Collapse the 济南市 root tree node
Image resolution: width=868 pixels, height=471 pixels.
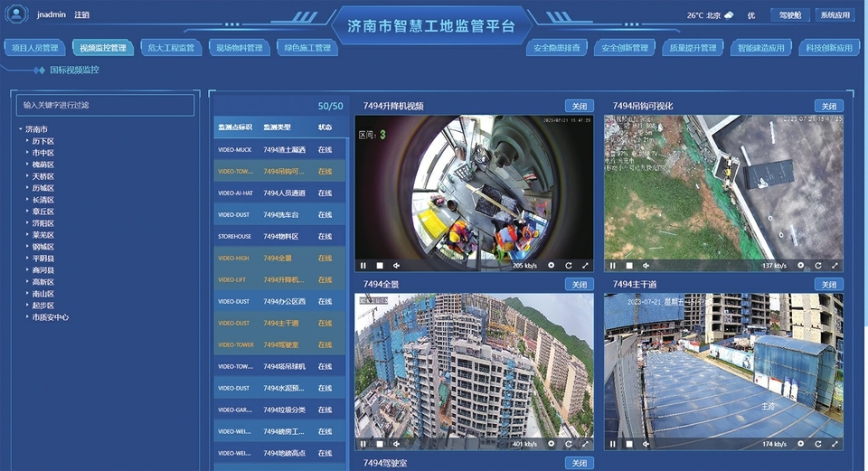coord(20,129)
